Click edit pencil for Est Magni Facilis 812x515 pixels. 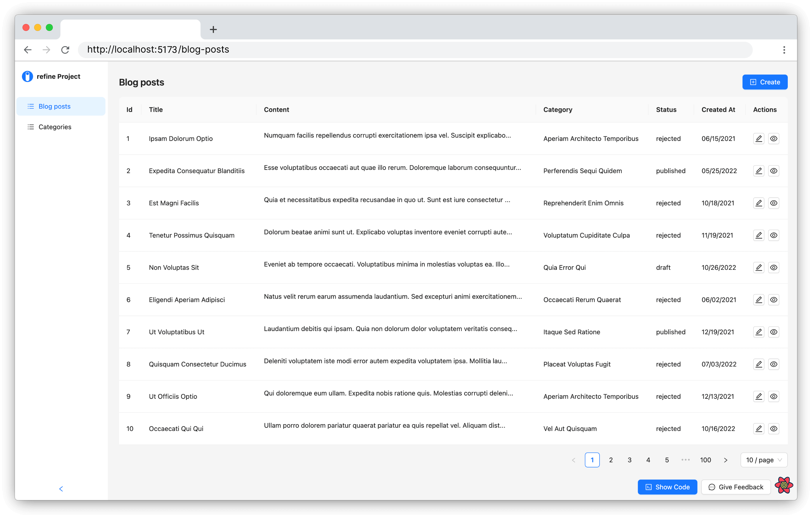[758, 203]
